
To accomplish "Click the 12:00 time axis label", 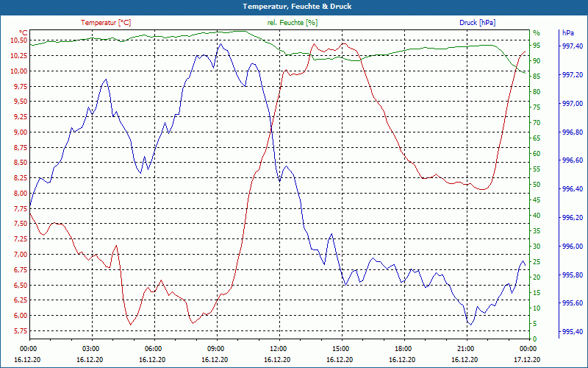I will tap(278, 348).
